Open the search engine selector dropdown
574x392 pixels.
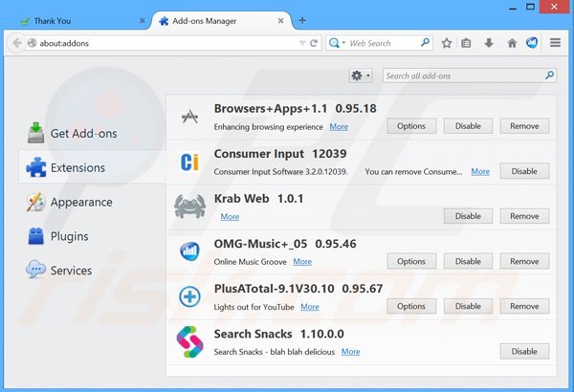click(338, 43)
